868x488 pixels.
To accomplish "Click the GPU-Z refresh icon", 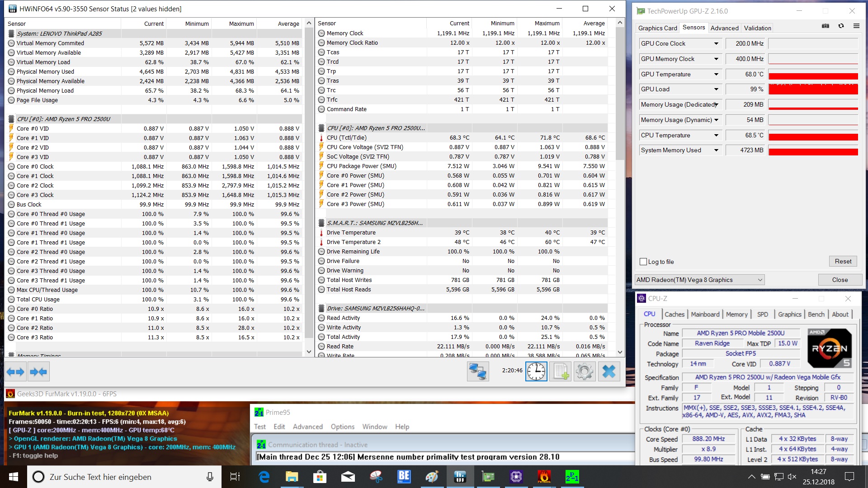I will (x=841, y=26).
